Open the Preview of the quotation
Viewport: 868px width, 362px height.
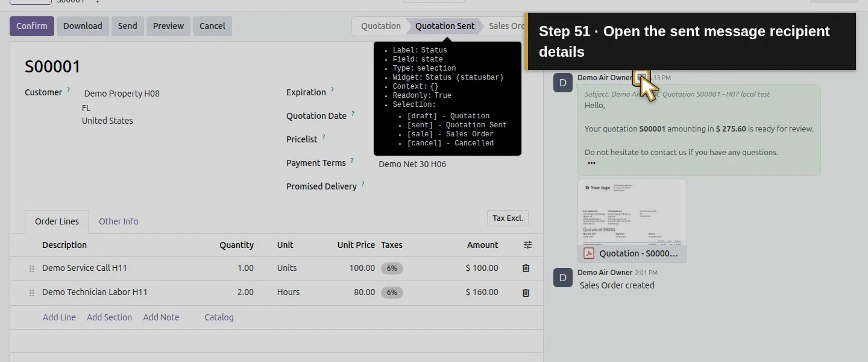(x=168, y=26)
